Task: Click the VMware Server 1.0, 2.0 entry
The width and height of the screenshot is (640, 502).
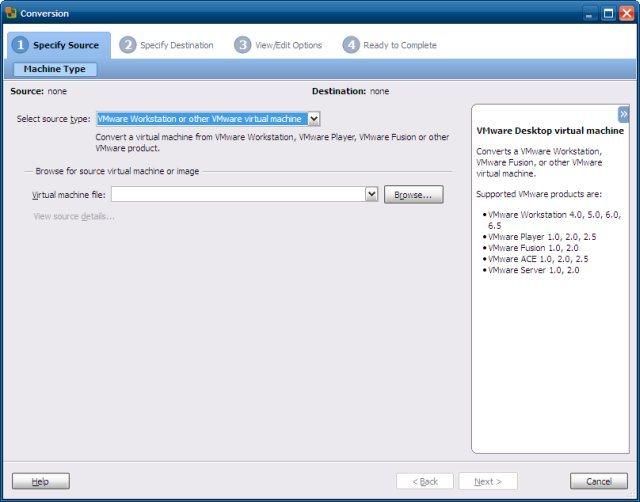Action: tap(533, 270)
